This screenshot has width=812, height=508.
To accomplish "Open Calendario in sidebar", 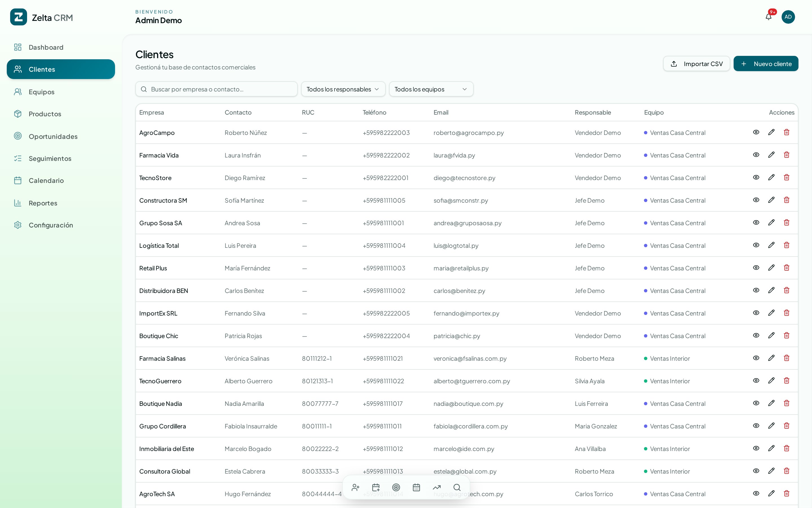I will [x=61, y=180].
